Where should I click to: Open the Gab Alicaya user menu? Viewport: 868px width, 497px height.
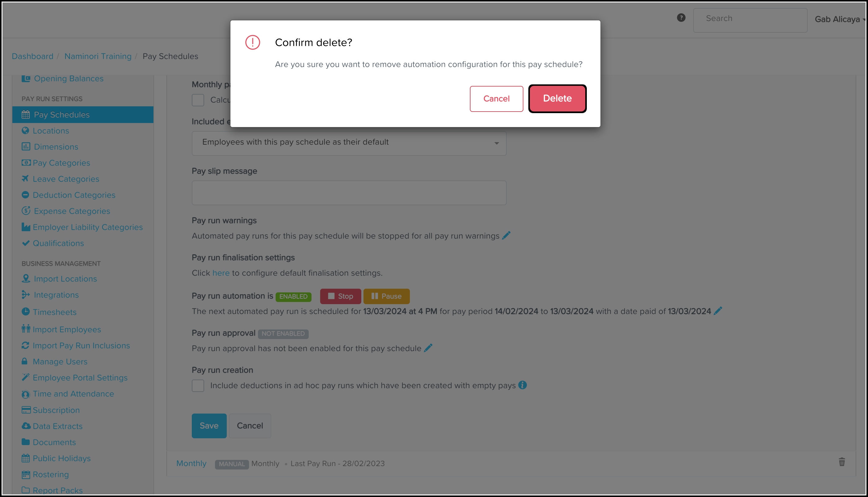[x=839, y=19]
